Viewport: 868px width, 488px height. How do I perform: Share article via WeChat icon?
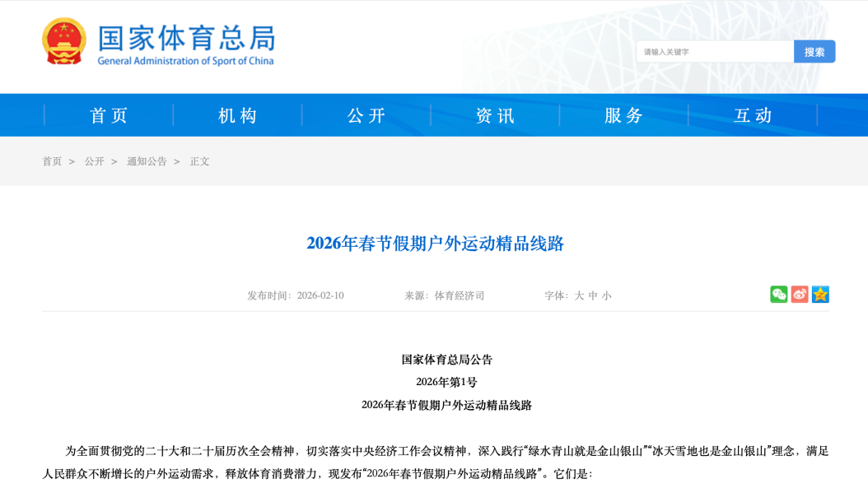pos(778,295)
